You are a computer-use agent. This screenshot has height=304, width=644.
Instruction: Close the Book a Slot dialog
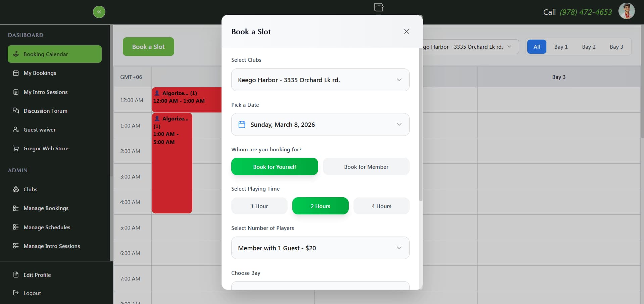pyautogui.click(x=406, y=32)
